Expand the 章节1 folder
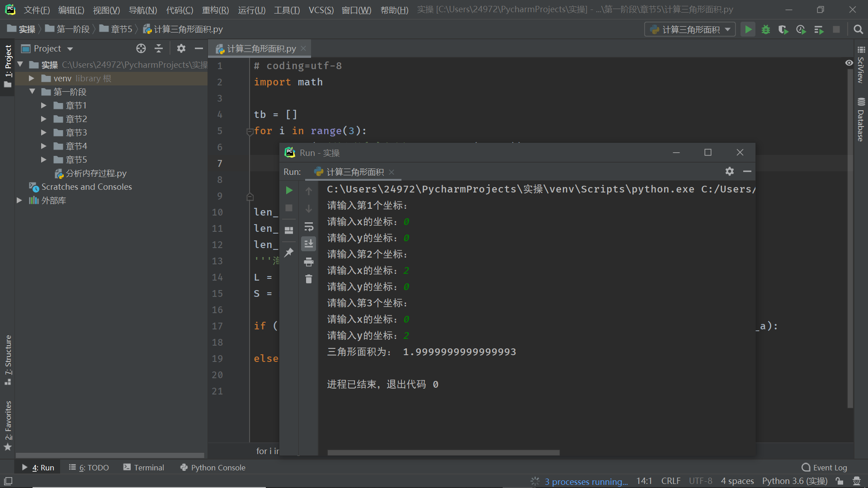The image size is (868, 488). coord(44,105)
